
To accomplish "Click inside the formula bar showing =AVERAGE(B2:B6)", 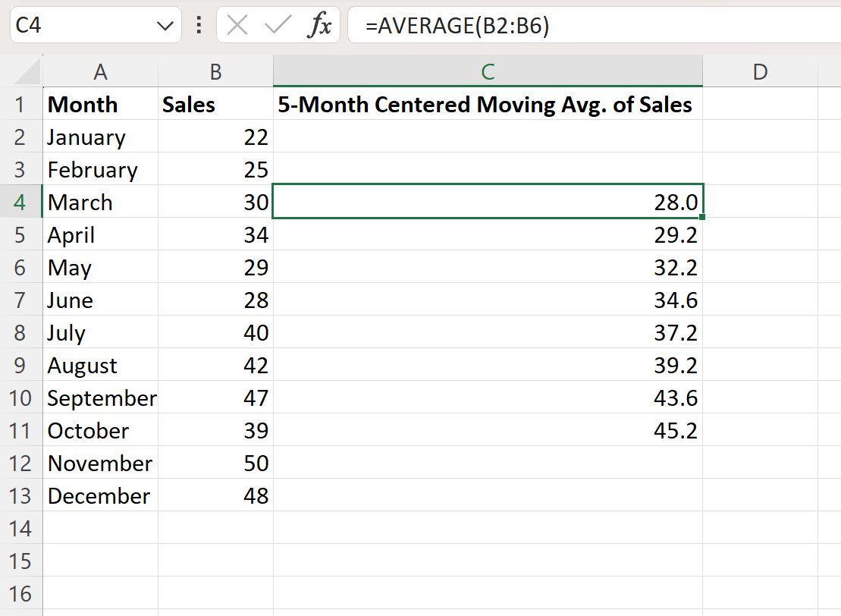I will (x=595, y=25).
